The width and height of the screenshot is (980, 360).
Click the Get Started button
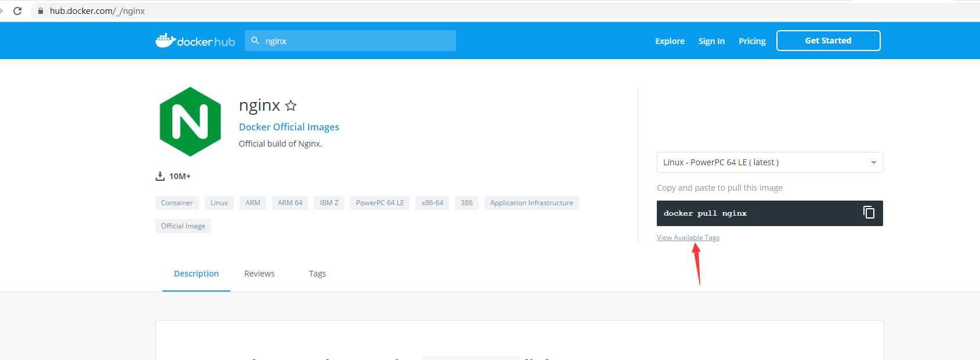[828, 41]
